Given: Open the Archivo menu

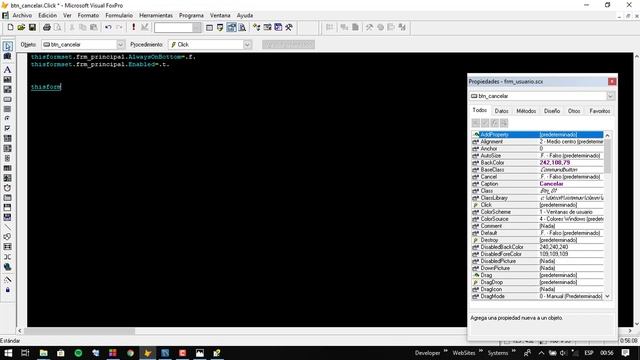Looking at the screenshot, I should (x=22, y=15).
